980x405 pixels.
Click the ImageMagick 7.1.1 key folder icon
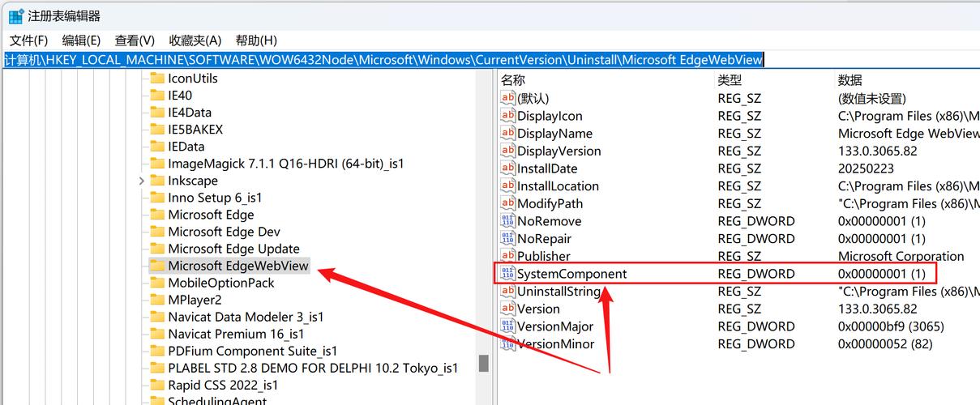[x=157, y=164]
